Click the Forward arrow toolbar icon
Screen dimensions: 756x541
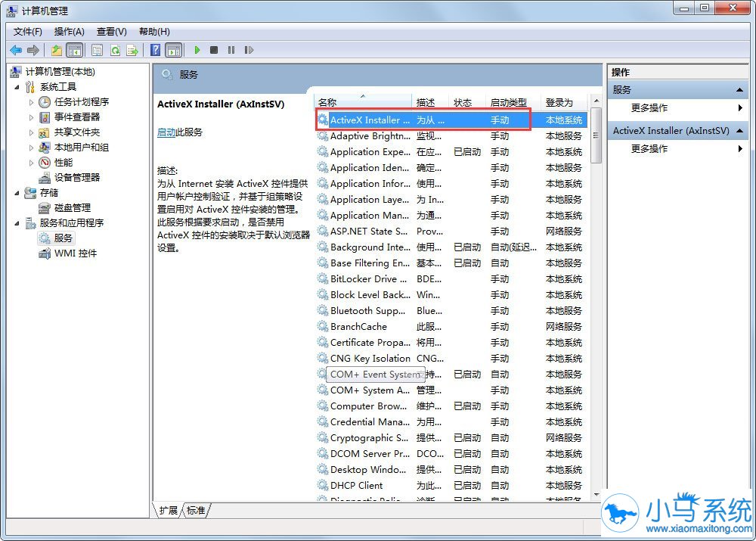click(x=33, y=50)
